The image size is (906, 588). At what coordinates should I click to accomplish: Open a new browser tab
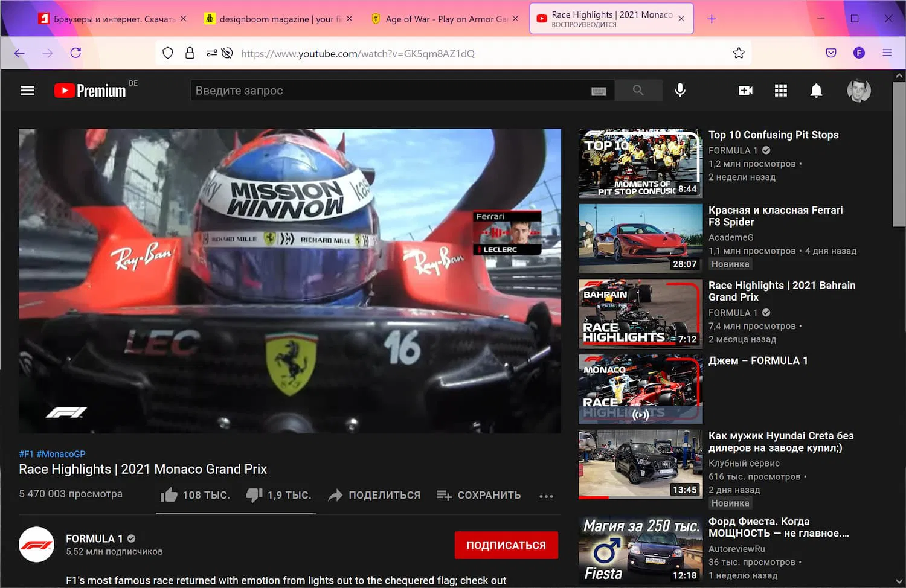point(712,19)
